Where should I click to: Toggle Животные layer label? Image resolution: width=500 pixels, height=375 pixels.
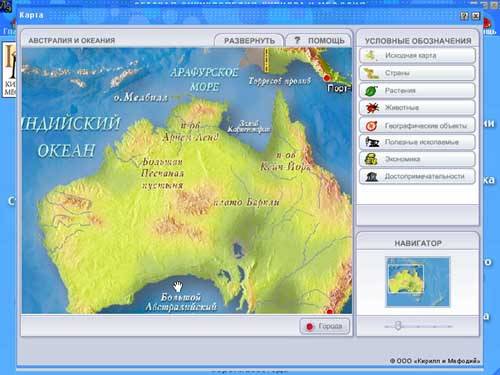pyautogui.click(x=402, y=108)
